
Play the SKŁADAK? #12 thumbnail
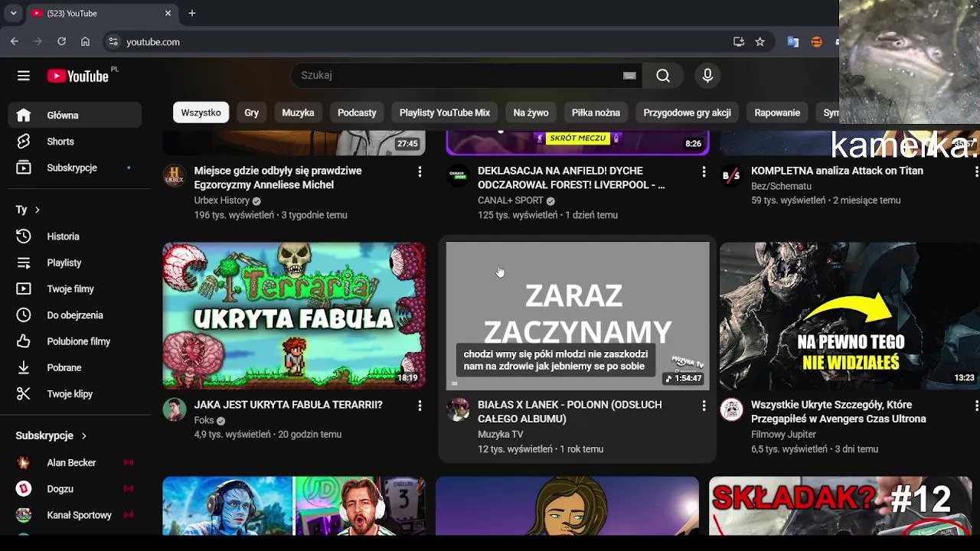841,506
